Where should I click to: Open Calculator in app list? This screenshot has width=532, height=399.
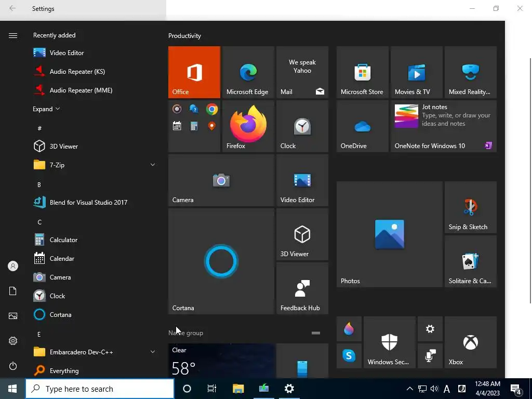(x=95, y=240)
